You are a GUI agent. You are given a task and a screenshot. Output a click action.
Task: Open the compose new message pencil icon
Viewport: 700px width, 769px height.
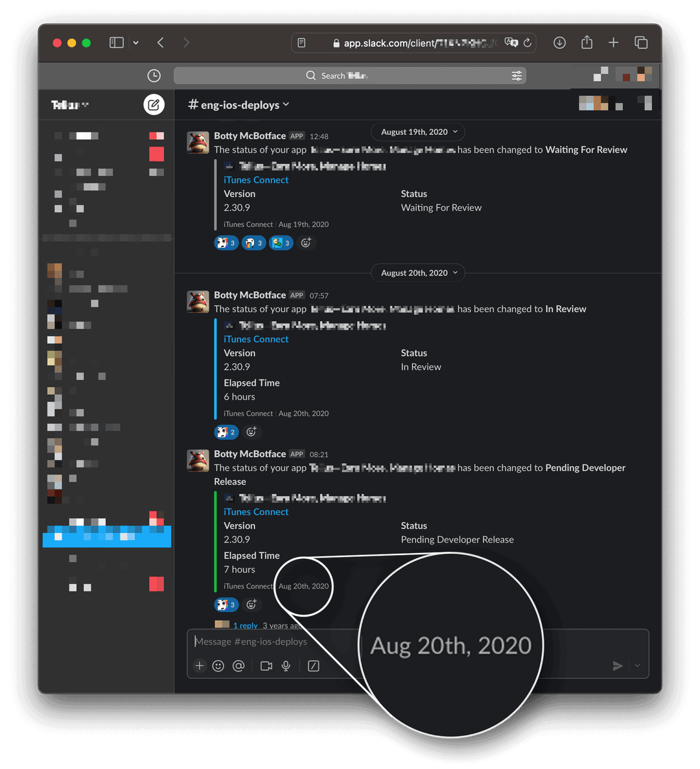(x=154, y=104)
